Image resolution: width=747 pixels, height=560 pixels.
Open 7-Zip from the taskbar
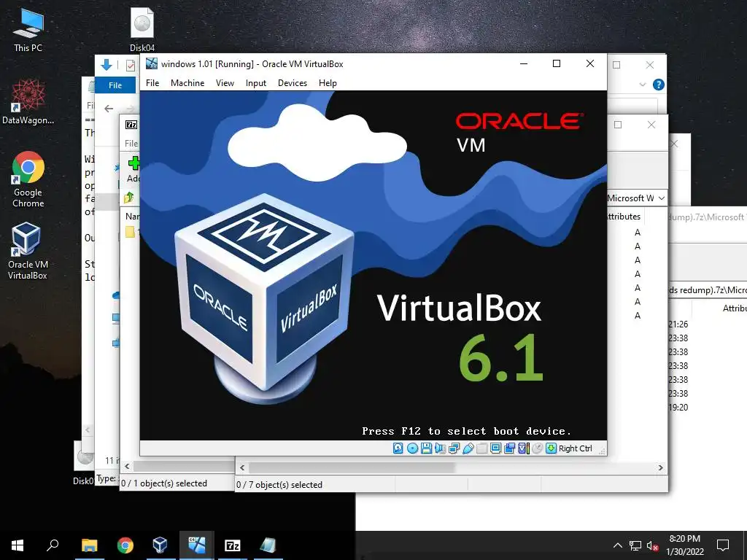[233, 545]
